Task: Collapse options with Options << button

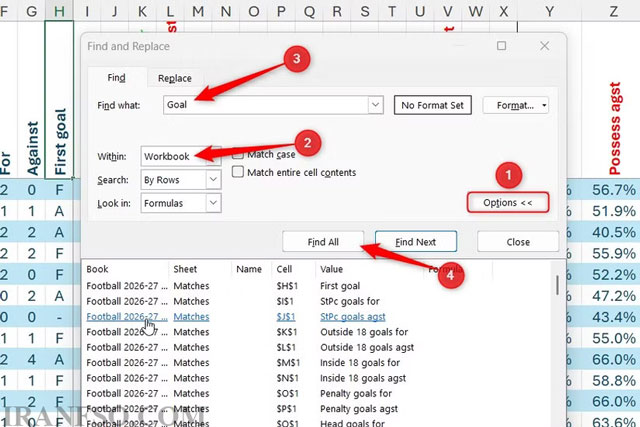Action: click(x=508, y=202)
